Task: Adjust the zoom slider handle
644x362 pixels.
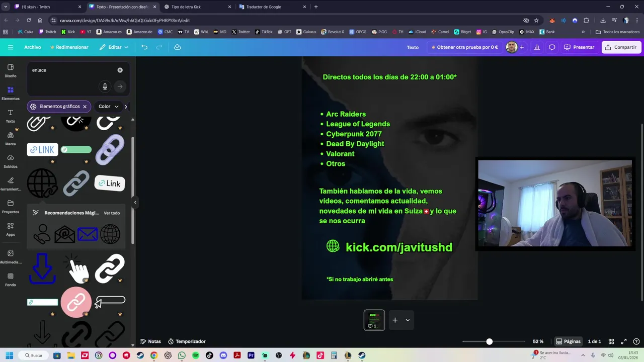Action: tap(489, 341)
